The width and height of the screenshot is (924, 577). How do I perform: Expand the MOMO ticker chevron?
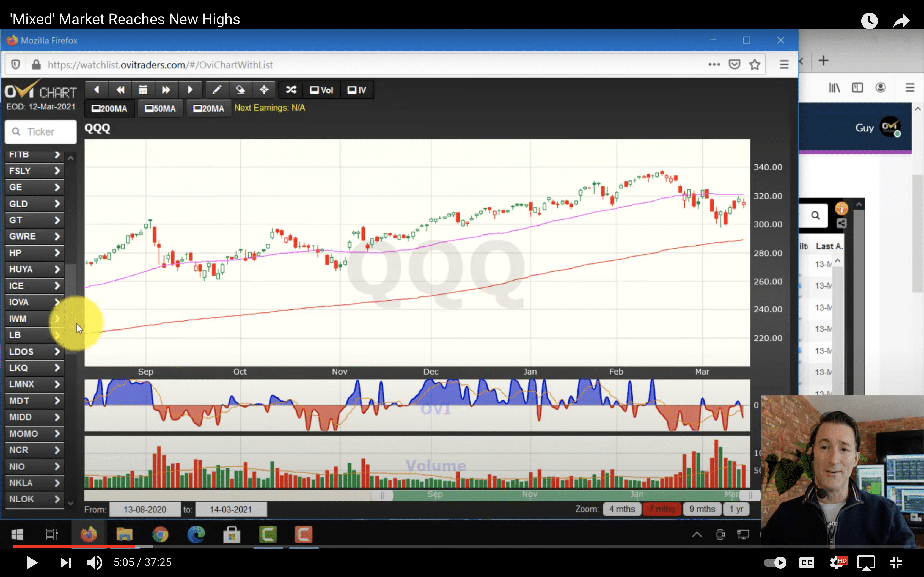click(x=57, y=433)
